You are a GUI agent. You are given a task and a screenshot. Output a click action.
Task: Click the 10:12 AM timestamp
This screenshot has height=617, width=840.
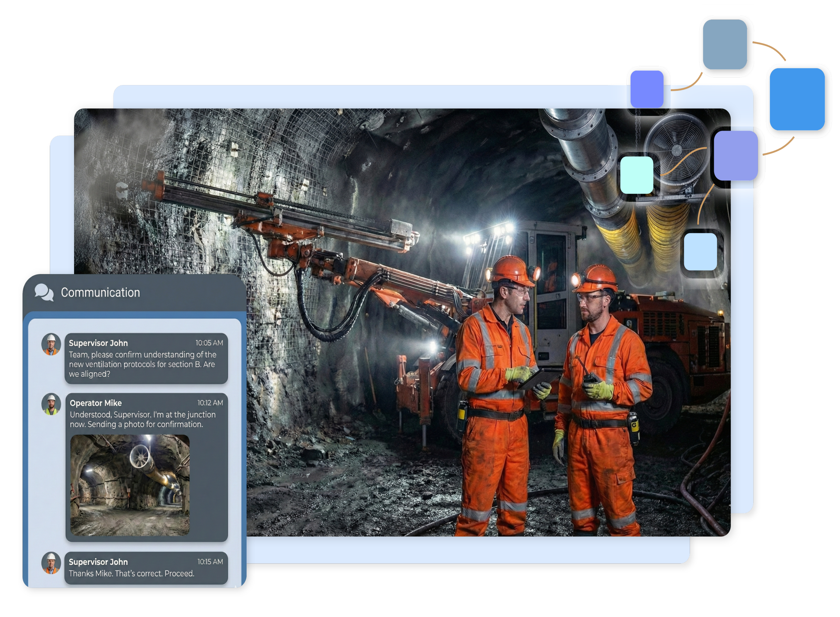pyautogui.click(x=210, y=403)
